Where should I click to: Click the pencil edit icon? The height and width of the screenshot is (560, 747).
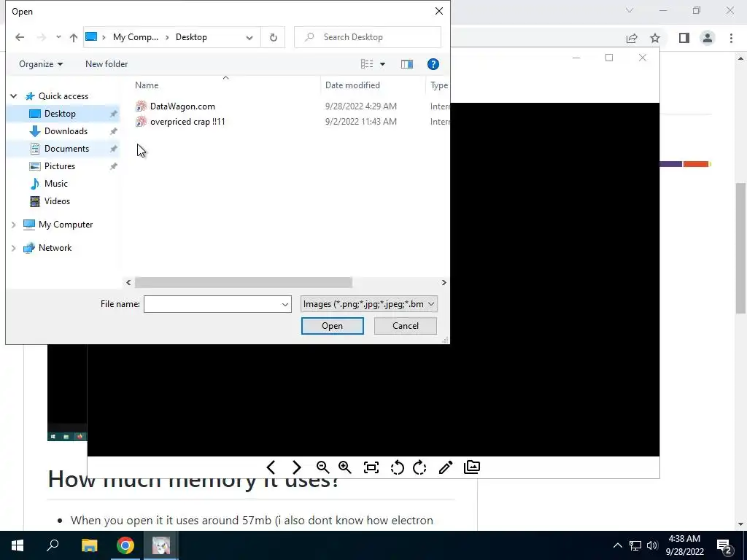point(446,467)
